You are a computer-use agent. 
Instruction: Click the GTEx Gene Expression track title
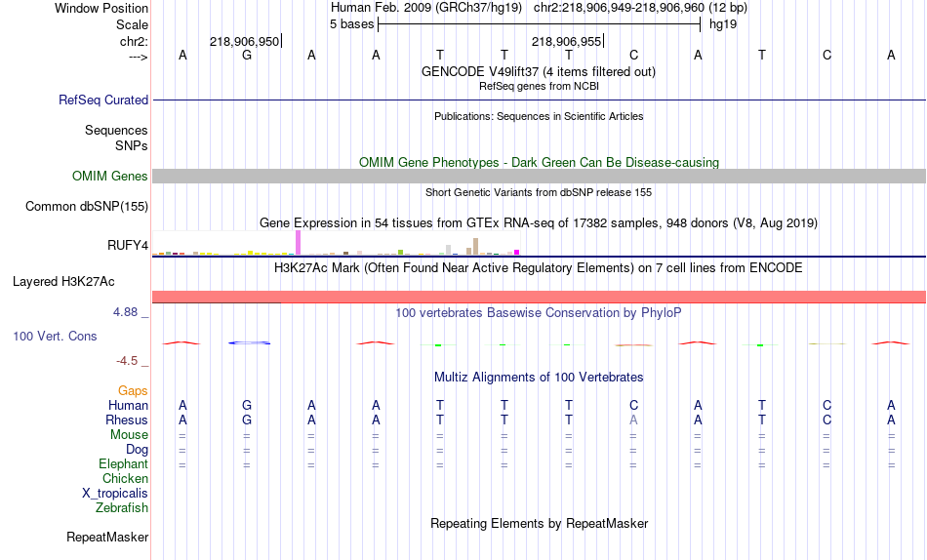coord(539,223)
